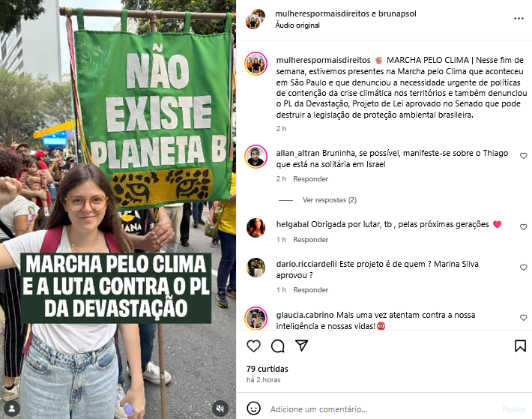Open comments via speech bubble icon
The height and width of the screenshot is (419, 532).
click(277, 346)
